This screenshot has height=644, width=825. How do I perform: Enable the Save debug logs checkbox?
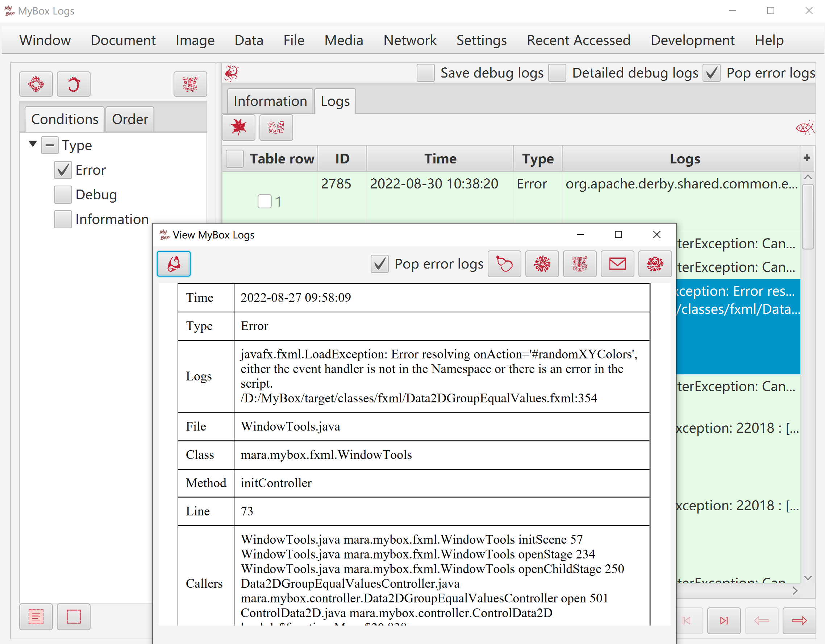(425, 72)
